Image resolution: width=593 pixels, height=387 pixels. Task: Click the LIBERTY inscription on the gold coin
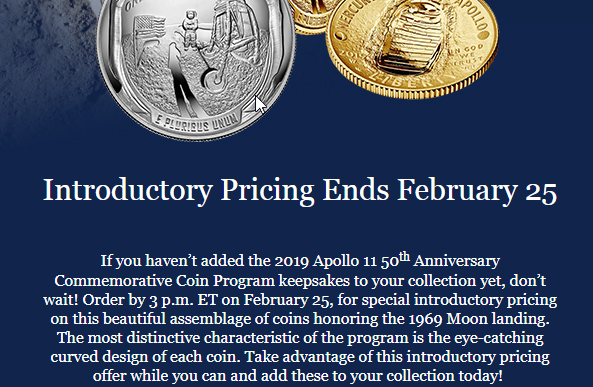pyautogui.click(x=409, y=82)
